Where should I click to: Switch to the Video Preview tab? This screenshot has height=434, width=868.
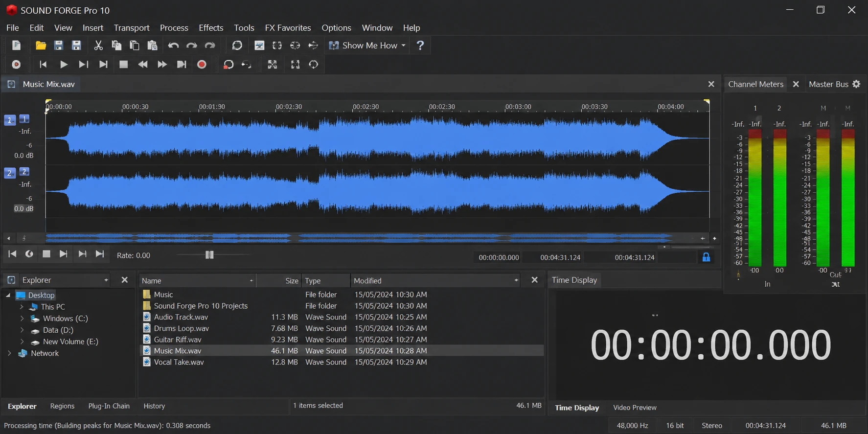coord(635,408)
